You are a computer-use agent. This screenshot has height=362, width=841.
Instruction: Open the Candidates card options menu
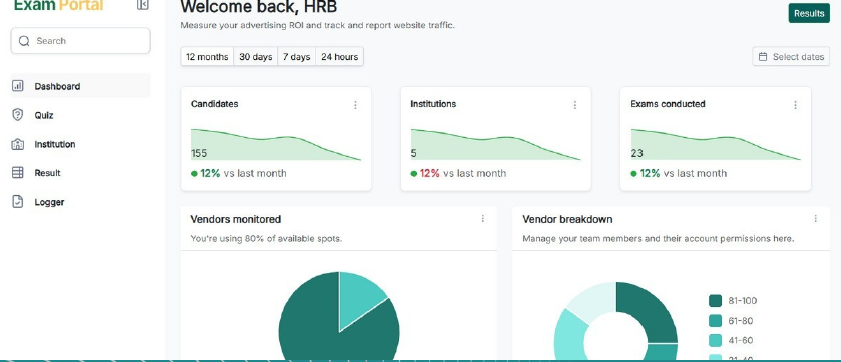(355, 105)
